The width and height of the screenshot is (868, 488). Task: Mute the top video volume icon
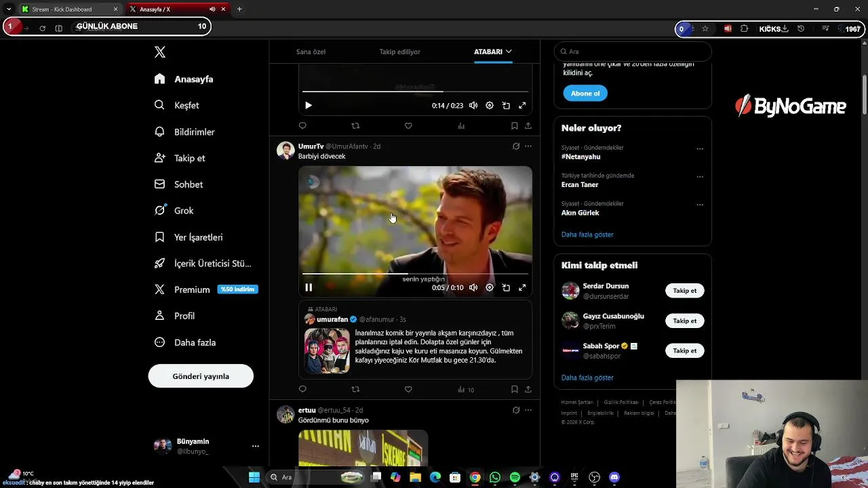473,106
